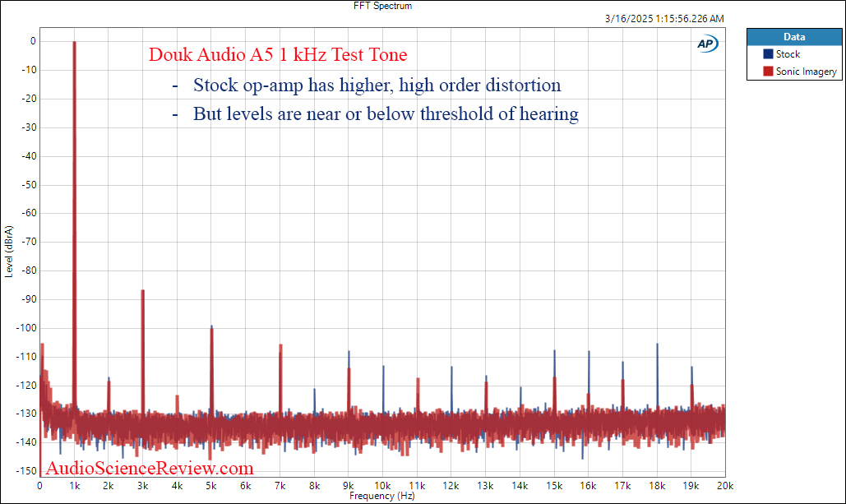Click the Level (dBrA) axis label
Viewport: 846px width, 504px height.
[x=8, y=252]
